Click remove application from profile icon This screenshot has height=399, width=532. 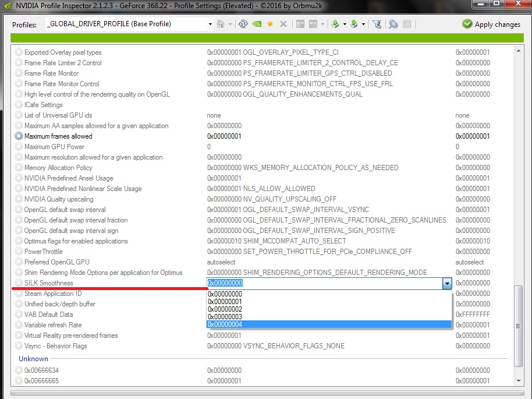313,24
